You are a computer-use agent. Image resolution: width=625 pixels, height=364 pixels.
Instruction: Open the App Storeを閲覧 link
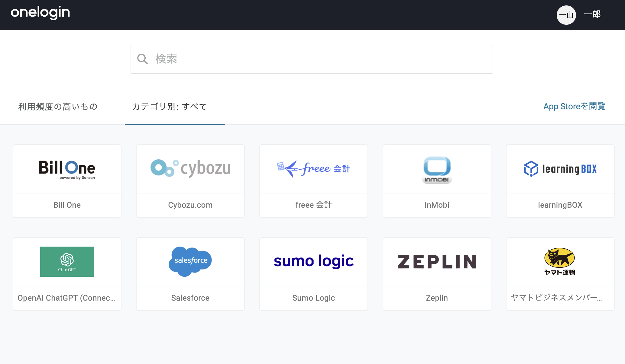(574, 106)
